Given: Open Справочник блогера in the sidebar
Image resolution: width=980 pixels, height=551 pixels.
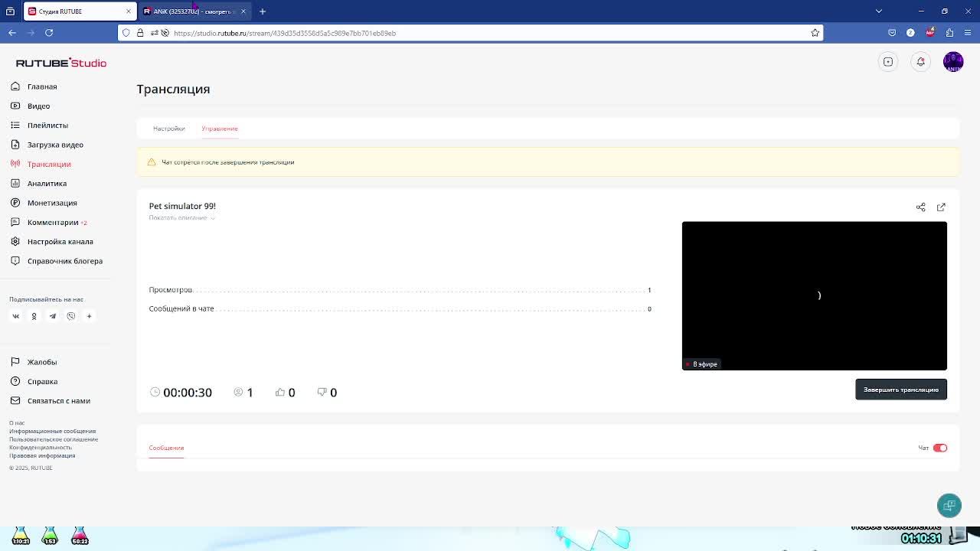Looking at the screenshot, I should [x=65, y=261].
